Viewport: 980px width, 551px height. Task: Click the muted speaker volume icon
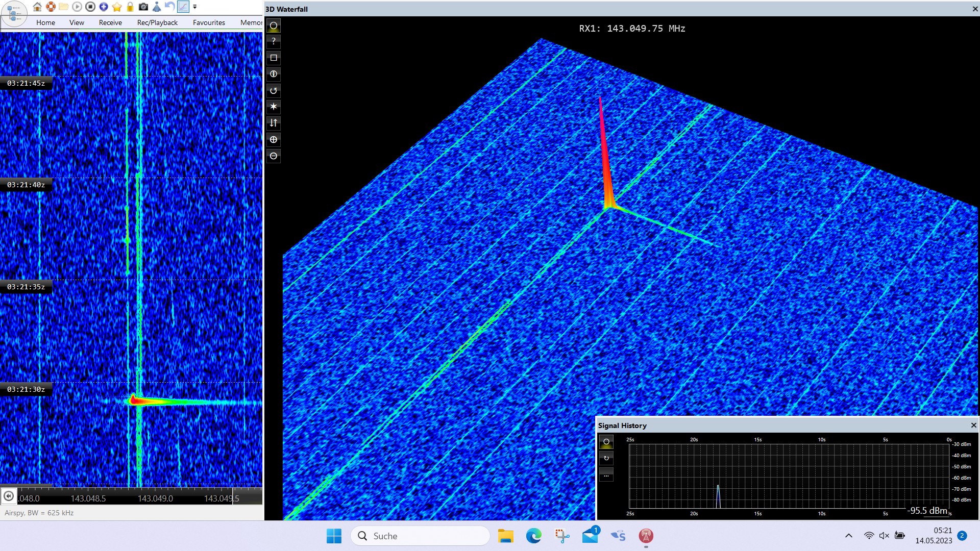(x=884, y=536)
